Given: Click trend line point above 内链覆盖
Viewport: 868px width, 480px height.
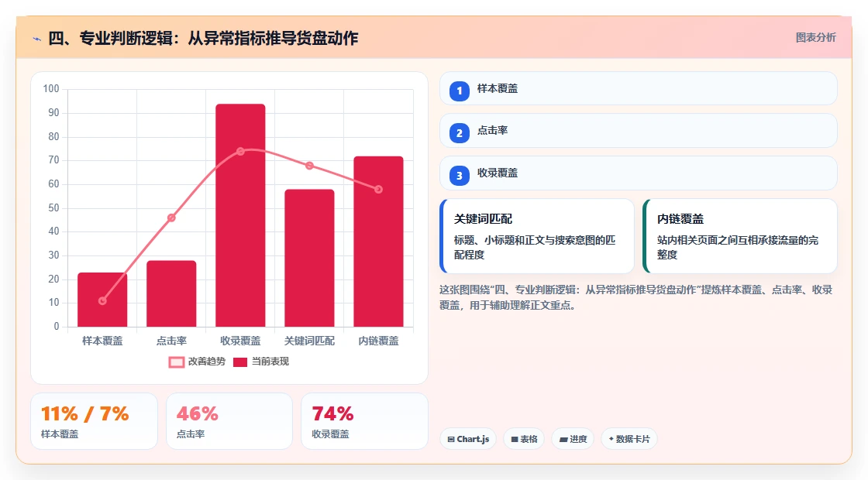Looking at the screenshot, I should coord(379,190).
